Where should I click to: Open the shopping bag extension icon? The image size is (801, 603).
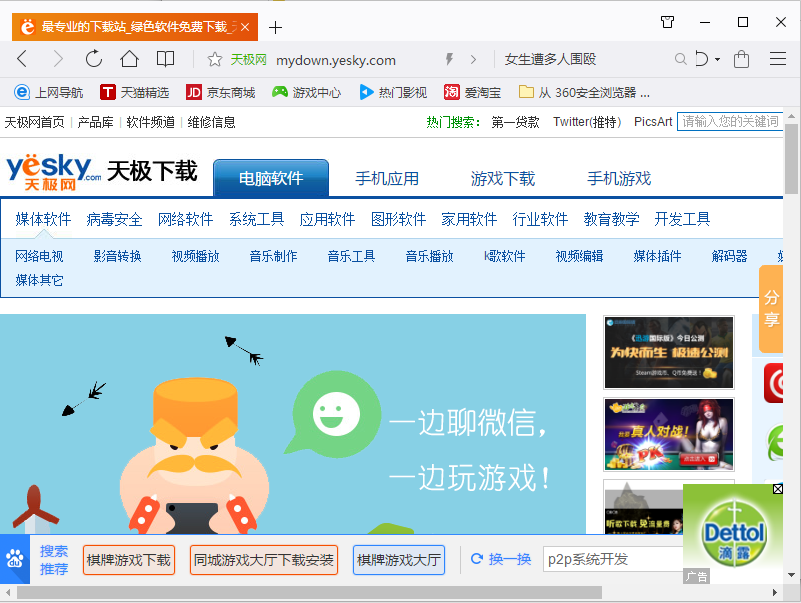[741, 59]
